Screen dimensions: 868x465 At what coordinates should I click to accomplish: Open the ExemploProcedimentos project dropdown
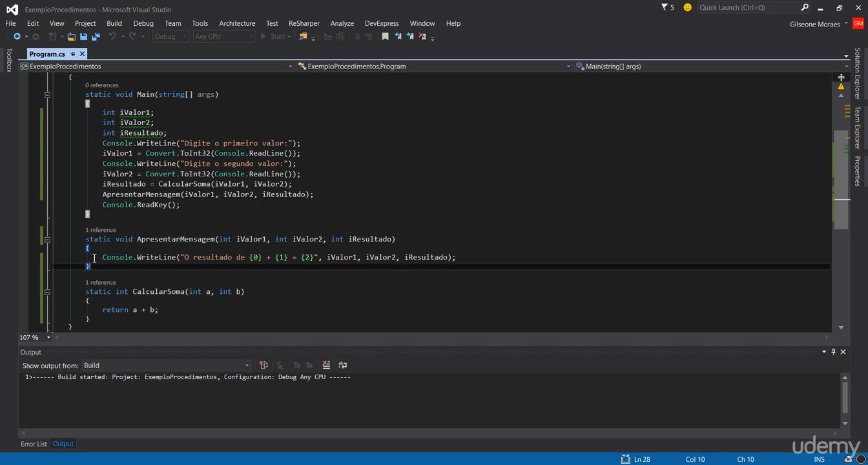(x=157, y=67)
